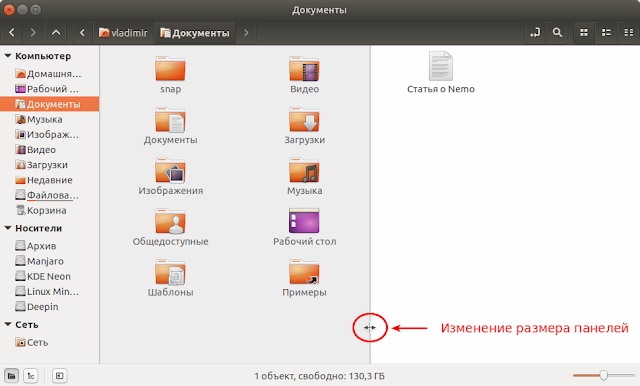Show tree view in the sidebar via status bar button
Viewport: 640px width, 386px height.
pyautogui.click(x=31, y=376)
